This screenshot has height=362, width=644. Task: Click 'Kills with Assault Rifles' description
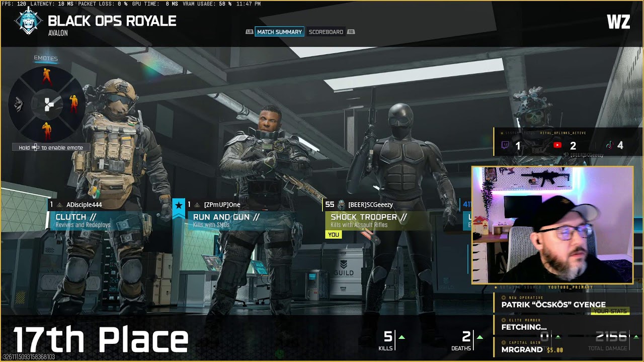[x=359, y=225]
